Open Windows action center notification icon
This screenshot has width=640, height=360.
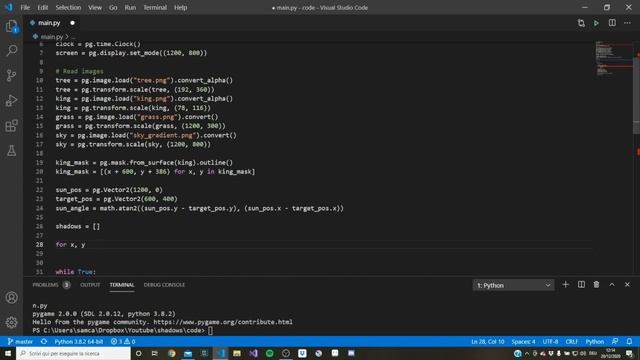click(x=629, y=353)
